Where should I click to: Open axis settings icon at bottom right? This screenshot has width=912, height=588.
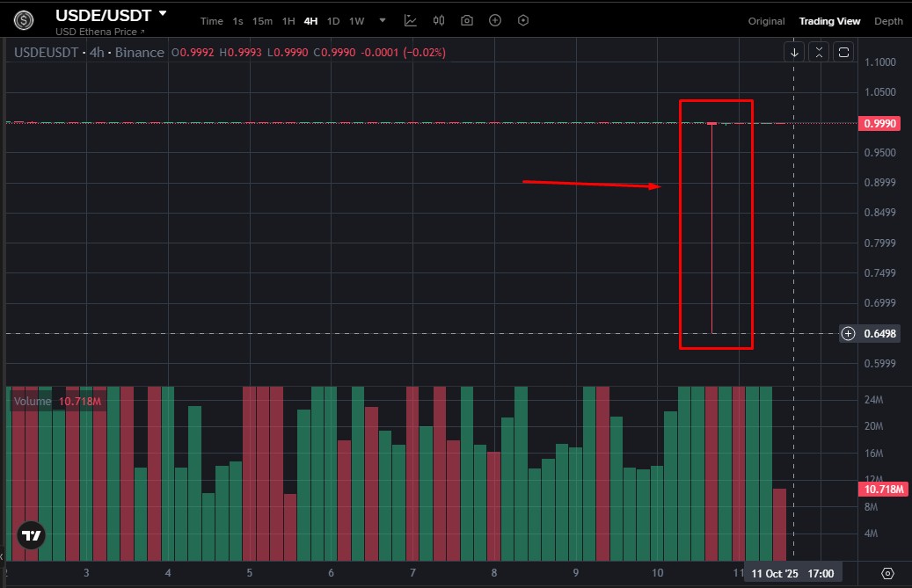coord(887,573)
